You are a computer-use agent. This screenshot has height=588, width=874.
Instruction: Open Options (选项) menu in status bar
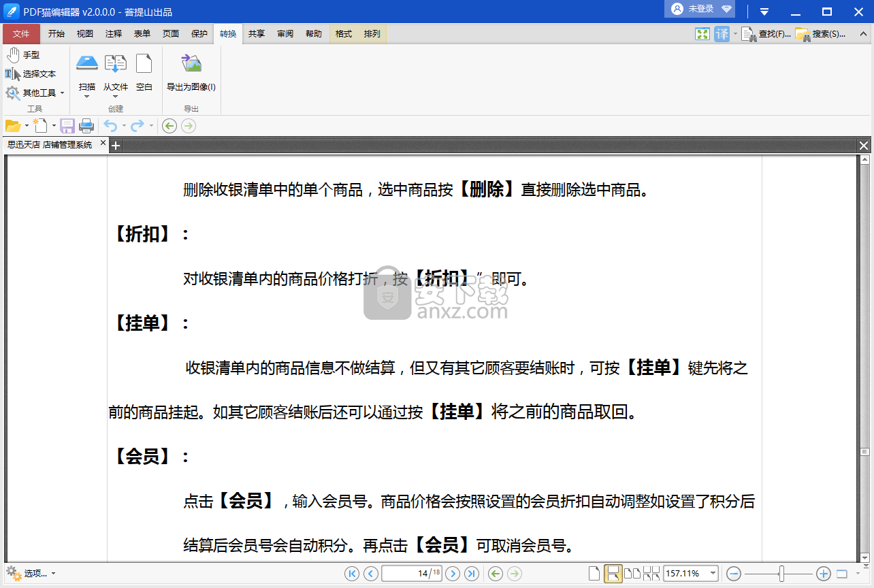point(31,574)
